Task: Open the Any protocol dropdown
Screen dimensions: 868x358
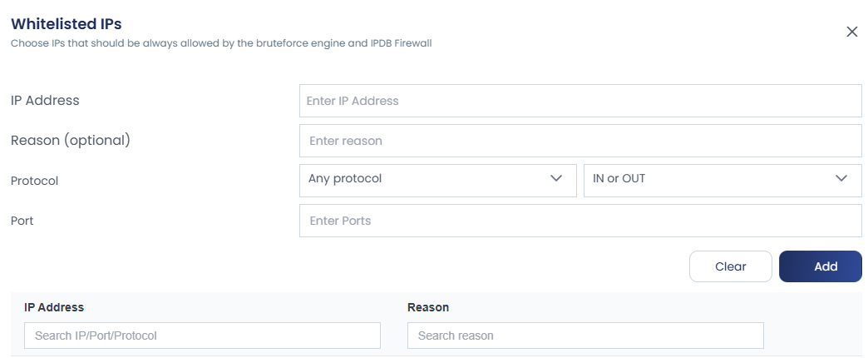Action: 437,180
